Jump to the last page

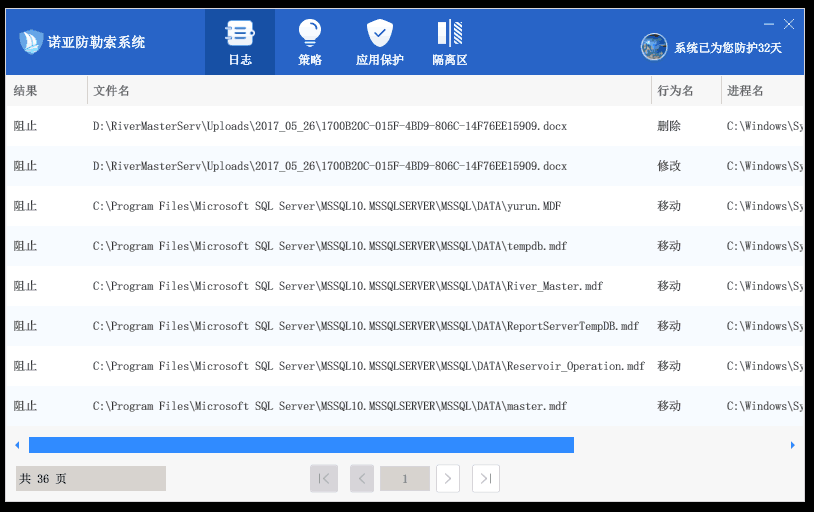click(486, 478)
